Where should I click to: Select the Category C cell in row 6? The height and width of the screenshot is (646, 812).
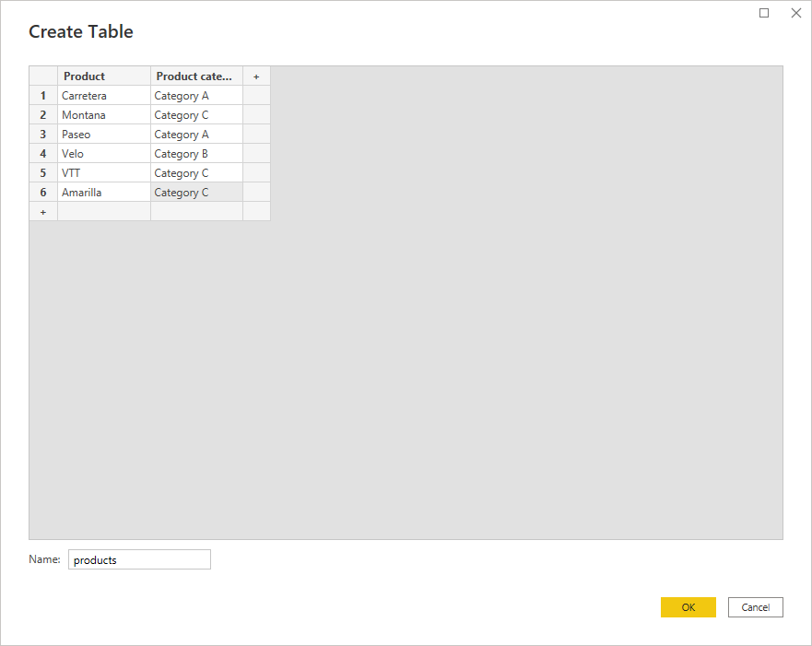pyautogui.click(x=195, y=192)
